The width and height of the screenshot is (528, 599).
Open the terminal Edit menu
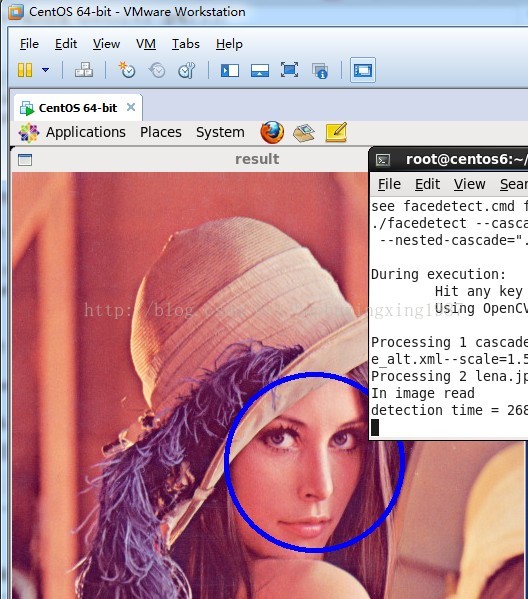coord(428,185)
